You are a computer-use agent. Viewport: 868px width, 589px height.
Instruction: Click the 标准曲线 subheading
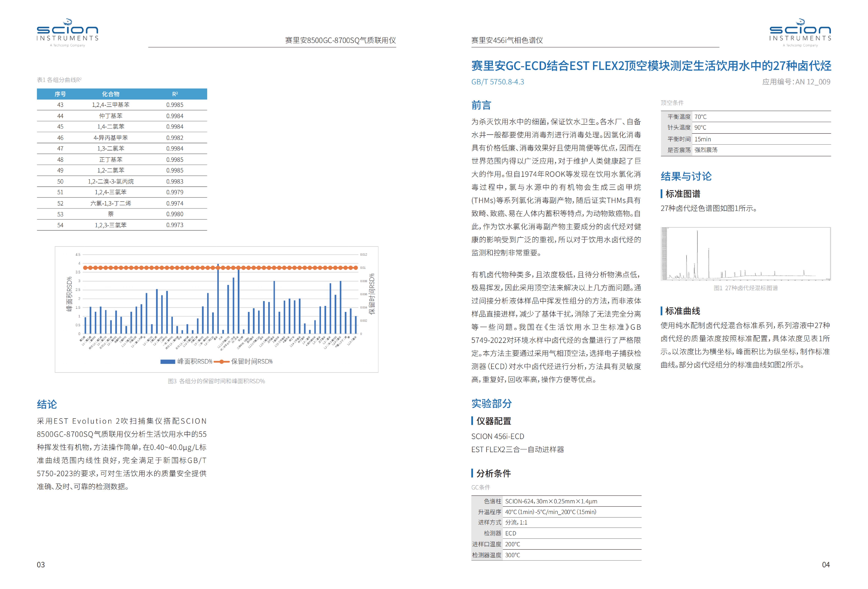(683, 311)
